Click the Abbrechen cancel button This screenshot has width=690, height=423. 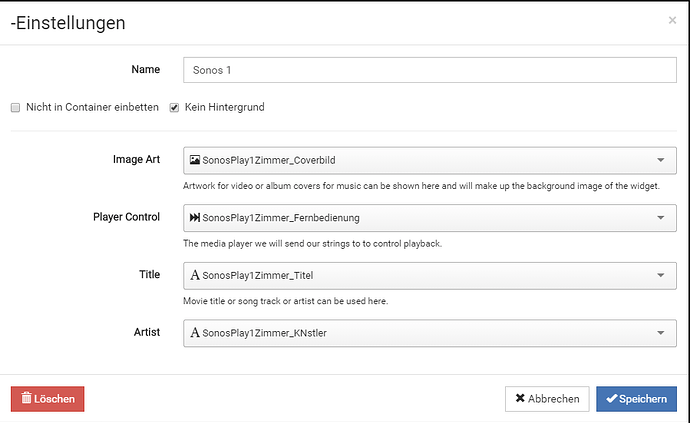coord(547,399)
